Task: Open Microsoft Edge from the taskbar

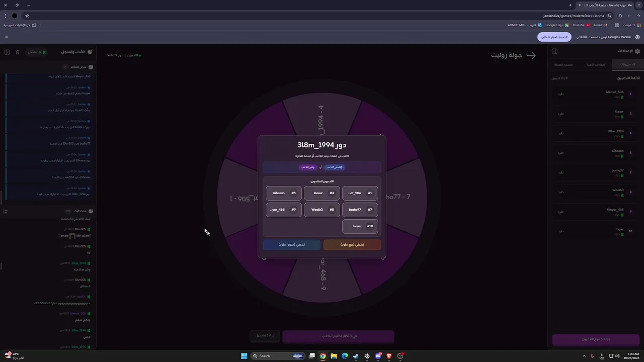Action: [345, 356]
